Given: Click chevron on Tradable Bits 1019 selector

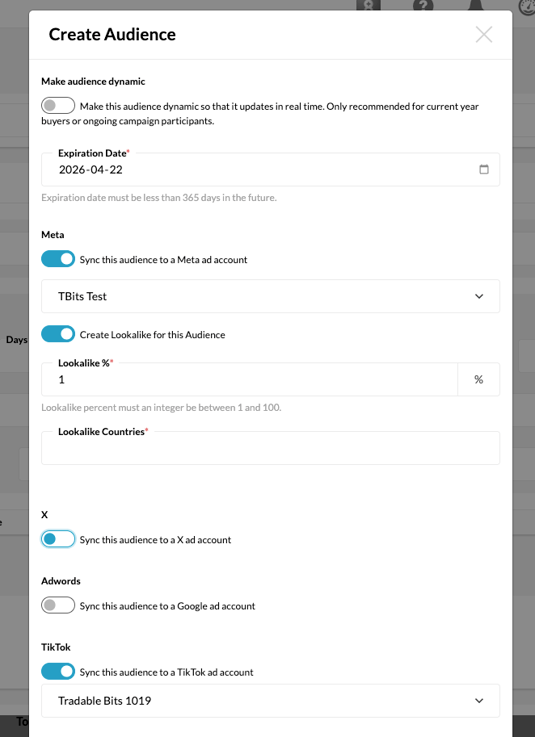Looking at the screenshot, I should pyautogui.click(x=479, y=701).
